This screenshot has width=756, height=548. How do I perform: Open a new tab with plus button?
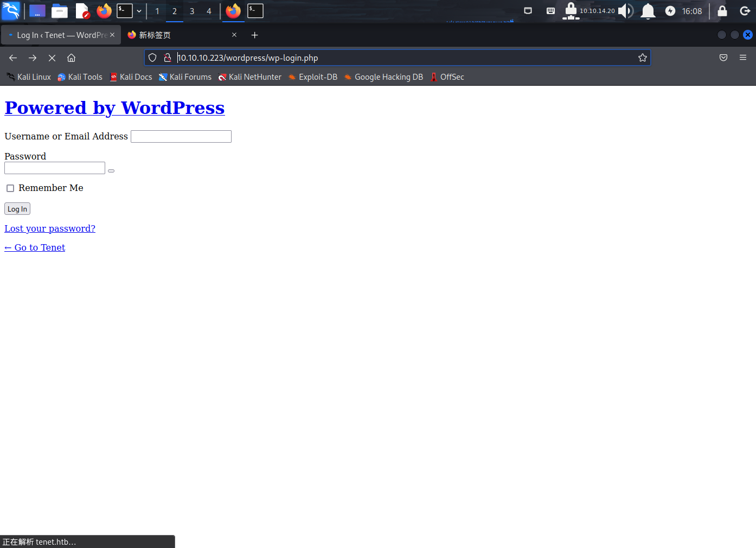coord(254,35)
